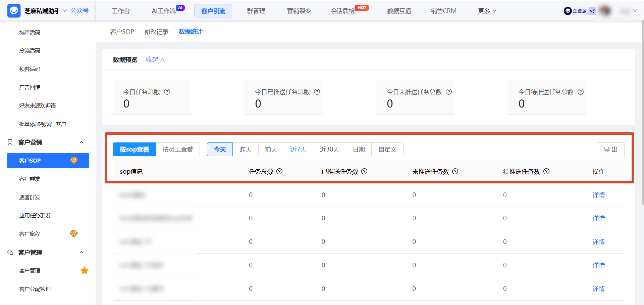Click the star icon beside 客户管理
The image size is (644, 305).
click(x=85, y=270)
